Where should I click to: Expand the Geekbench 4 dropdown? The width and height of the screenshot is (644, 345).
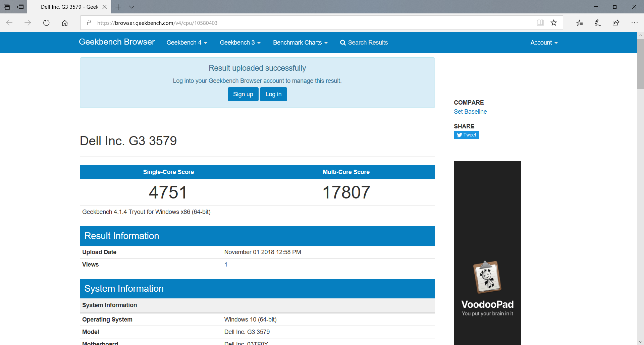coord(187,43)
